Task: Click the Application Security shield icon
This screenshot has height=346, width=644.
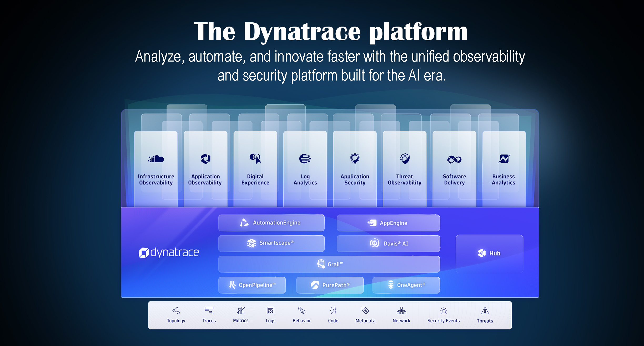Action: tap(355, 159)
